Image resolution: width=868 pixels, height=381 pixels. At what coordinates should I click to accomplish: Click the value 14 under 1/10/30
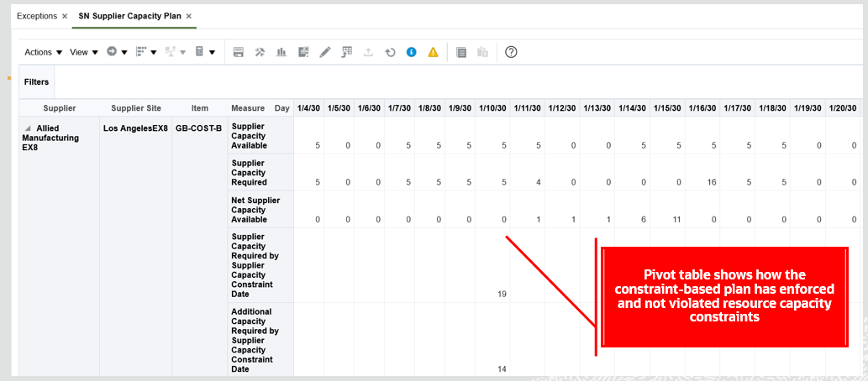[502, 369]
